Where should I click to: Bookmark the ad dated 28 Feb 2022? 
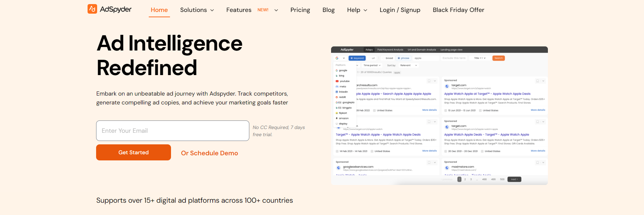pyautogui.click(x=429, y=81)
